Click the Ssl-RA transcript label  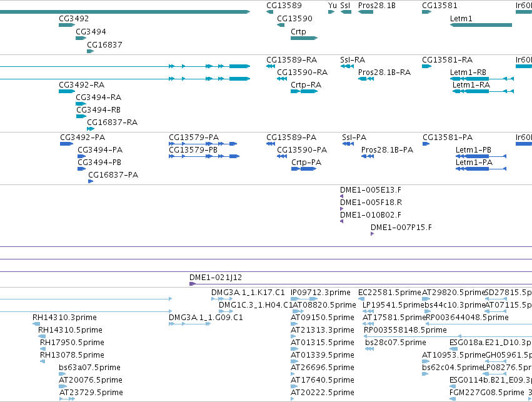coord(353,60)
